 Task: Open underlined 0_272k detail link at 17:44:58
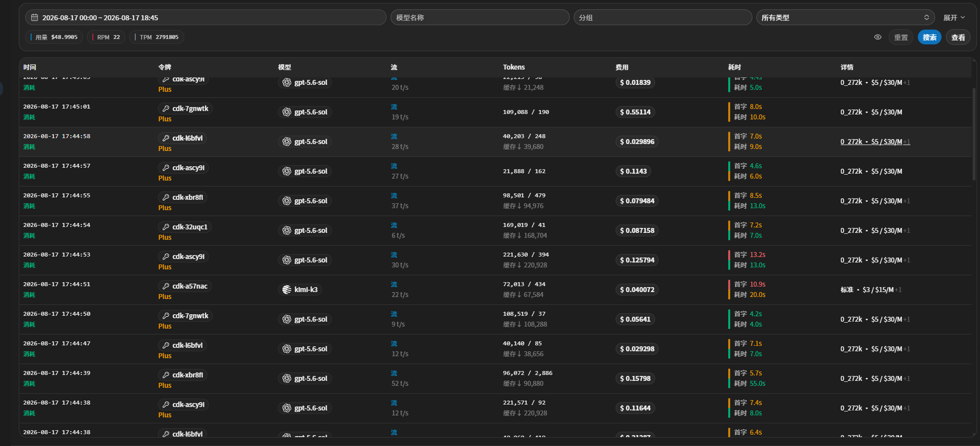[x=875, y=142]
